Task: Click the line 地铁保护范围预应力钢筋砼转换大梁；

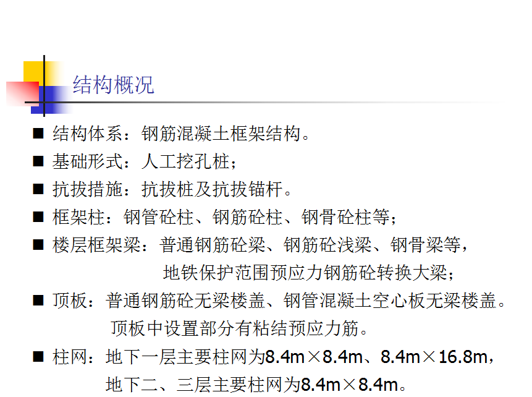Action: click(x=308, y=273)
